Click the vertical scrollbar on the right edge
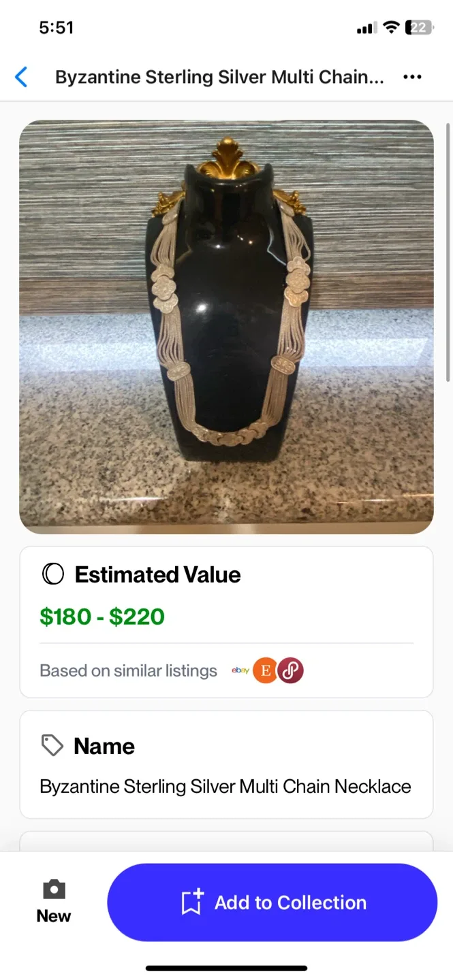 pos(448,252)
